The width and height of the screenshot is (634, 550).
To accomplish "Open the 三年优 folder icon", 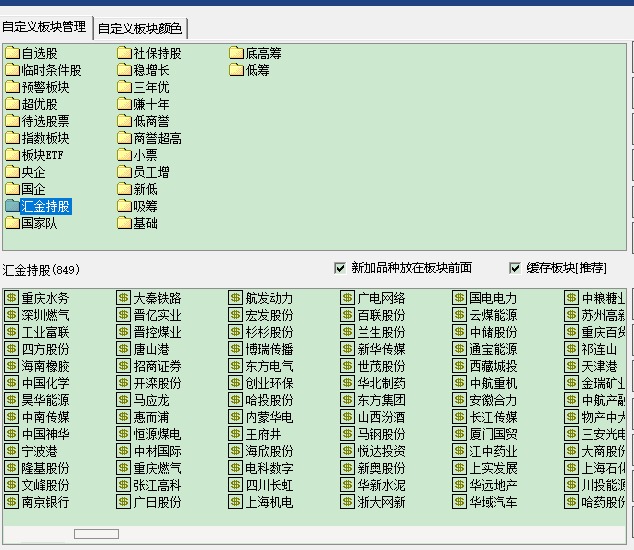I will [x=125, y=87].
